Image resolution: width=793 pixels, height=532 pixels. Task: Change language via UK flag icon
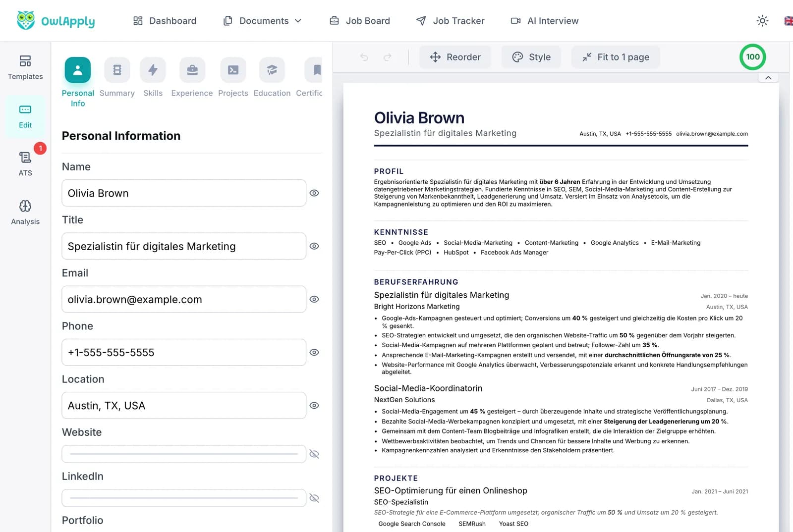pyautogui.click(x=789, y=21)
